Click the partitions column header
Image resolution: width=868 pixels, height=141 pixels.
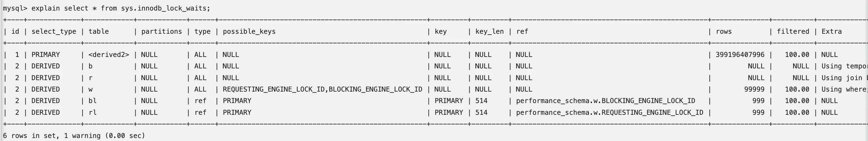pyautogui.click(x=161, y=32)
